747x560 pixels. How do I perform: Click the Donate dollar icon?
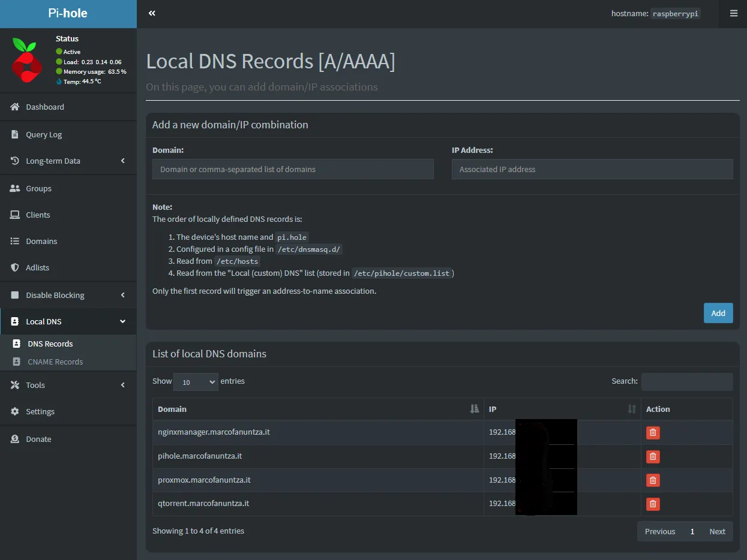15,439
